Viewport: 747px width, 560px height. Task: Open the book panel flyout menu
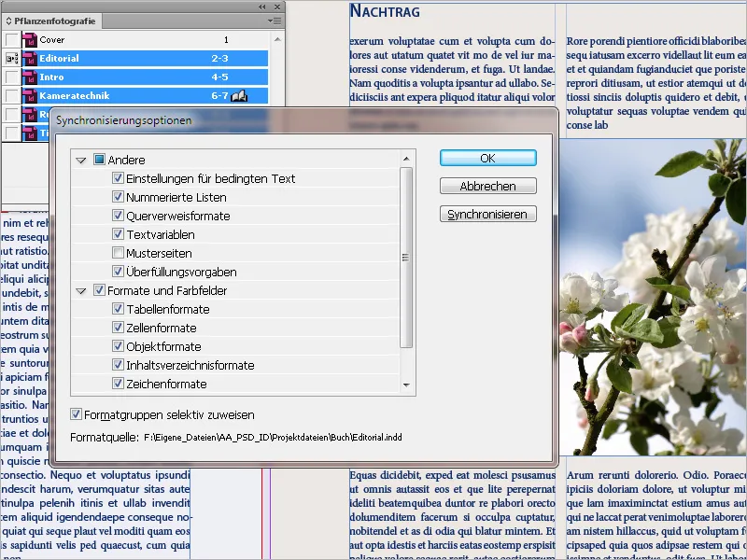(x=275, y=21)
